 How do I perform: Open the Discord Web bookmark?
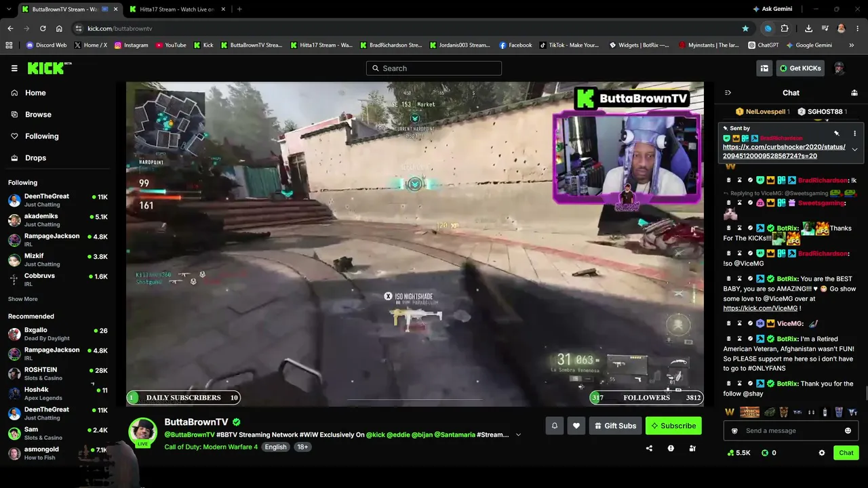[47, 45]
